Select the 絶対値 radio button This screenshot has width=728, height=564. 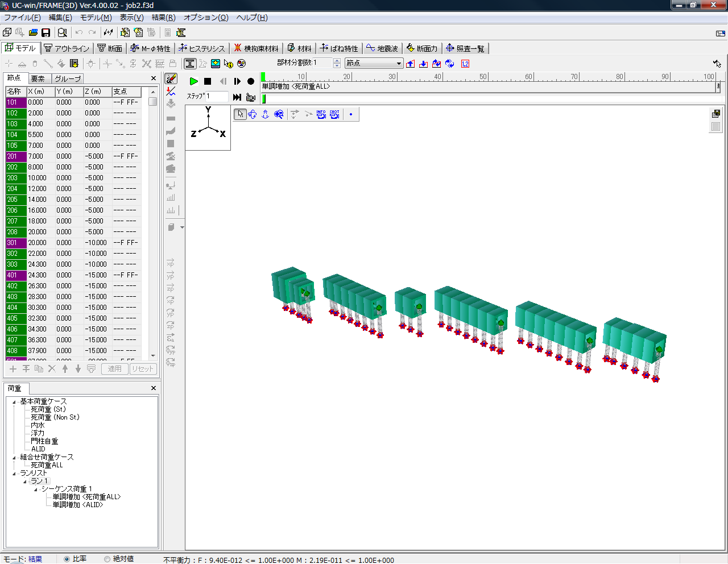[107, 559]
